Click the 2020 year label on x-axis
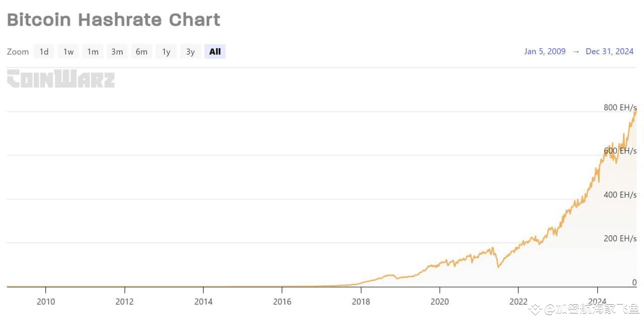Image resolution: width=644 pixels, height=320 pixels. pyautogui.click(x=440, y=302)
